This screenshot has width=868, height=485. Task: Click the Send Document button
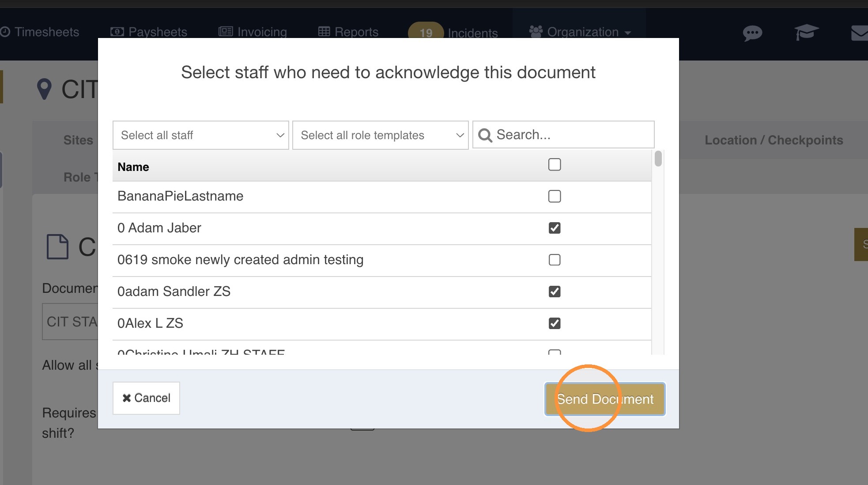(605, 399)
